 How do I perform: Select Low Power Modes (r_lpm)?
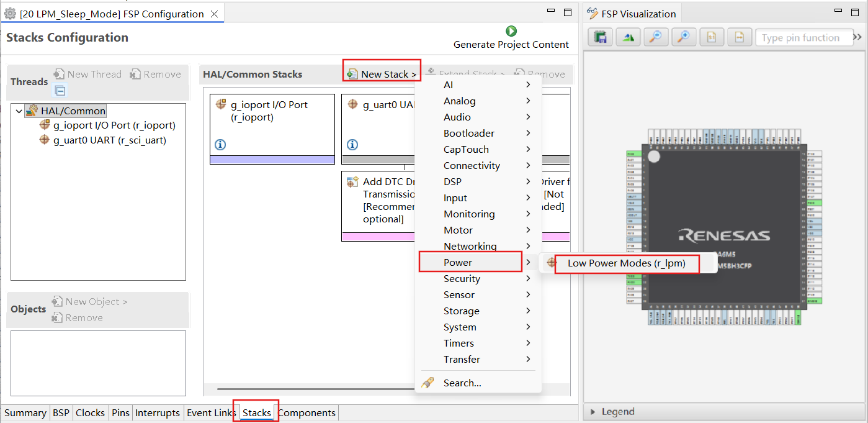coord(629,263)
